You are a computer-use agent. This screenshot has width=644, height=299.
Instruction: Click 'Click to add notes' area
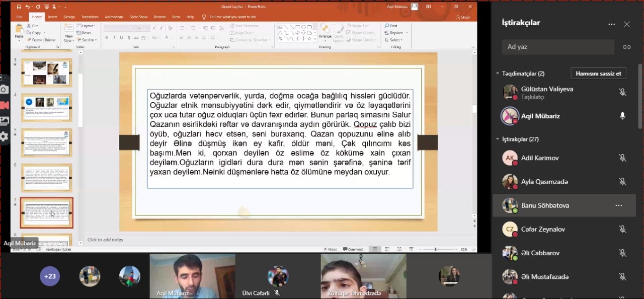pyautogui.click(x=105, y=240)
